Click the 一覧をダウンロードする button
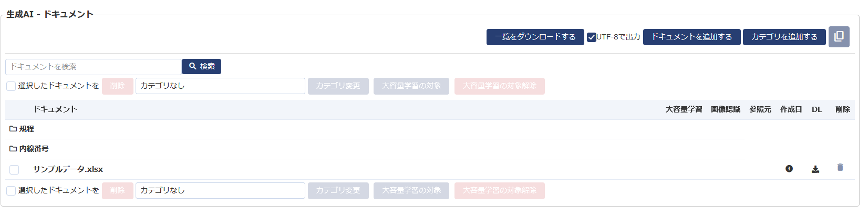 pos(535,37)
